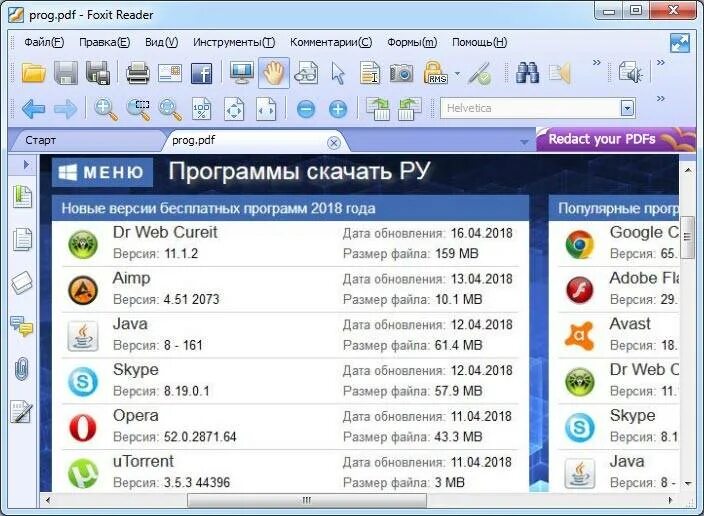Click the vertical scrollbar thumb
704x516 pixels.
point(687,237)
